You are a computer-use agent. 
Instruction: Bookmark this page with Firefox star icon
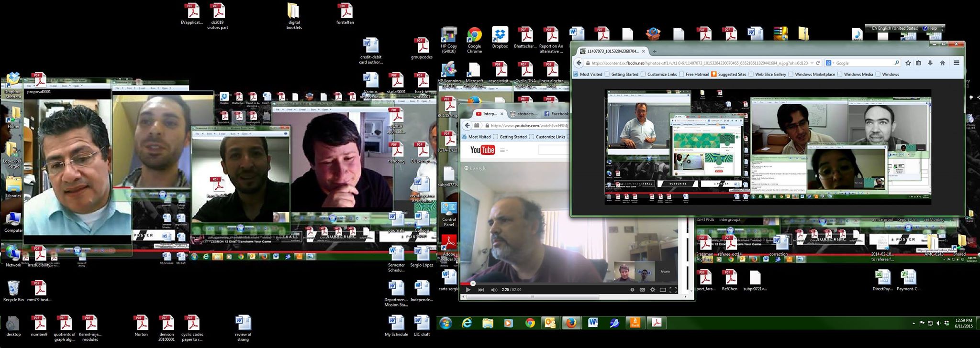coord(908,63)
